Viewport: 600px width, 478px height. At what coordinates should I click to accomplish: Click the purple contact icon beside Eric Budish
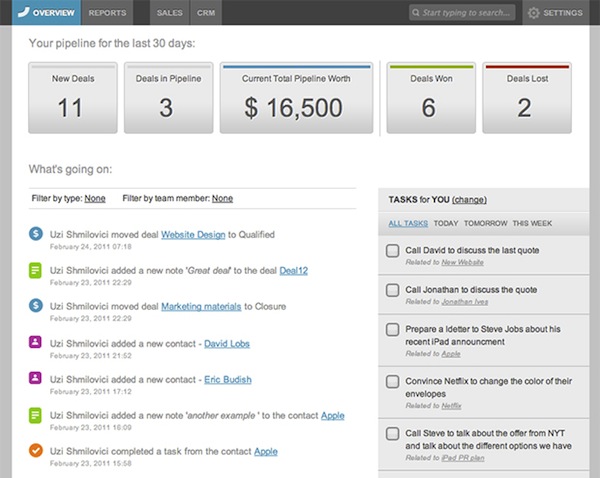click(x=35, y=379)
